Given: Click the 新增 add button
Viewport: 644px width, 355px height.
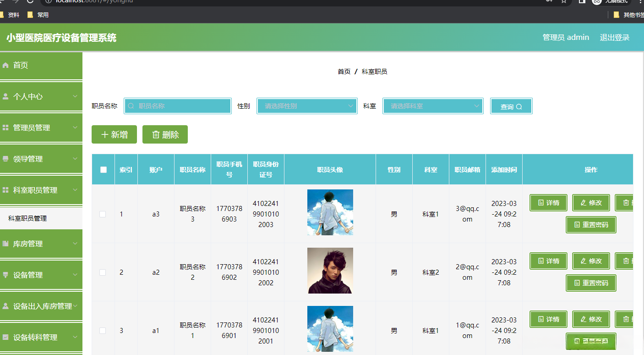Looking at the screenshot, I should tap(114, 134).
